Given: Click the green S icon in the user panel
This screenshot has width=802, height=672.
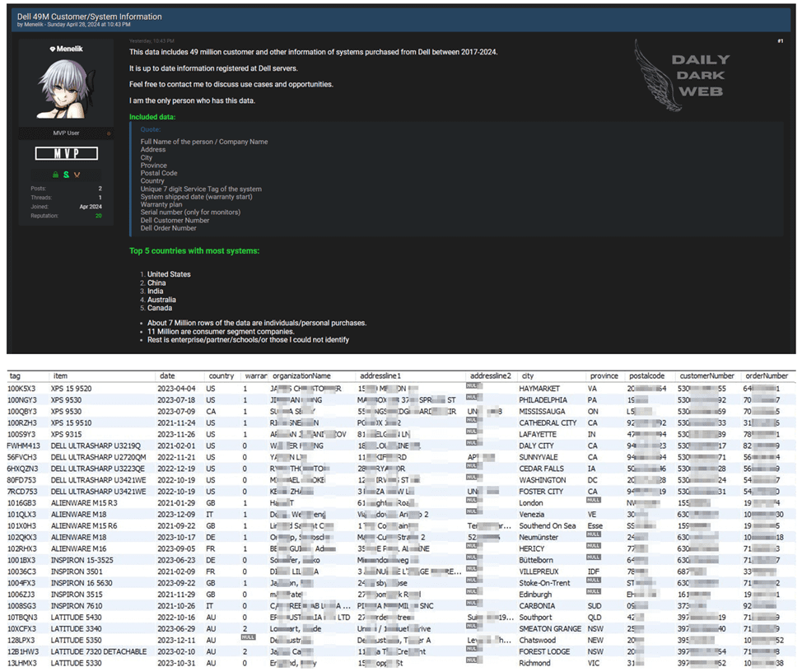Looking at the screenshot, I should (x=66, y=175).
